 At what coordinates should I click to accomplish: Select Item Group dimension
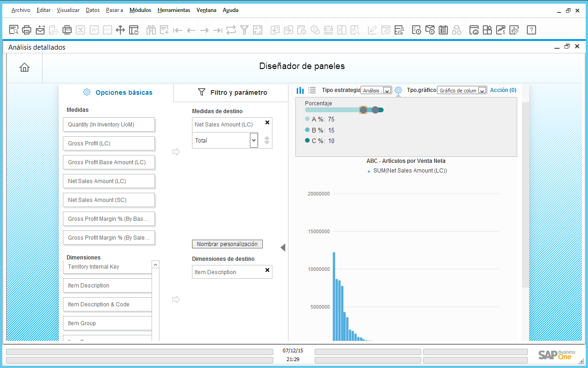coord(107,323)
